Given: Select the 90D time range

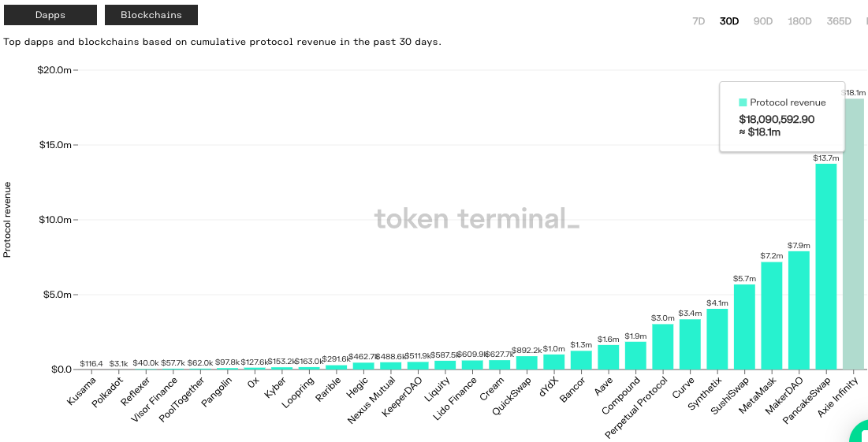Looking at the screenshot, I should point(762,21).
